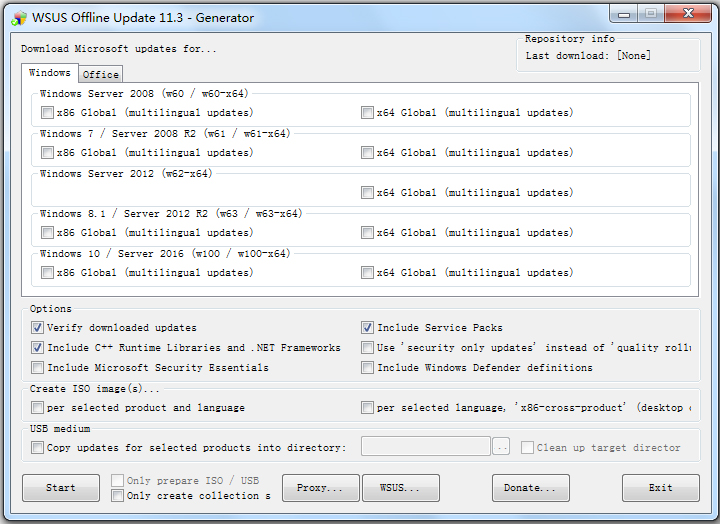Click the Exit button
Image resolution: width=720 pixels, height=524 pixels.
coord(661,488)
